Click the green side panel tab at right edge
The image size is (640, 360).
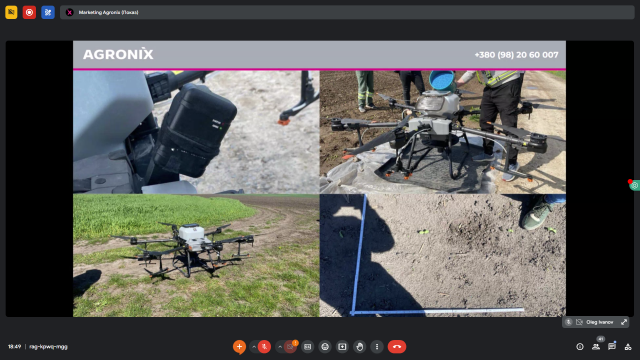(x=634, y=185)
